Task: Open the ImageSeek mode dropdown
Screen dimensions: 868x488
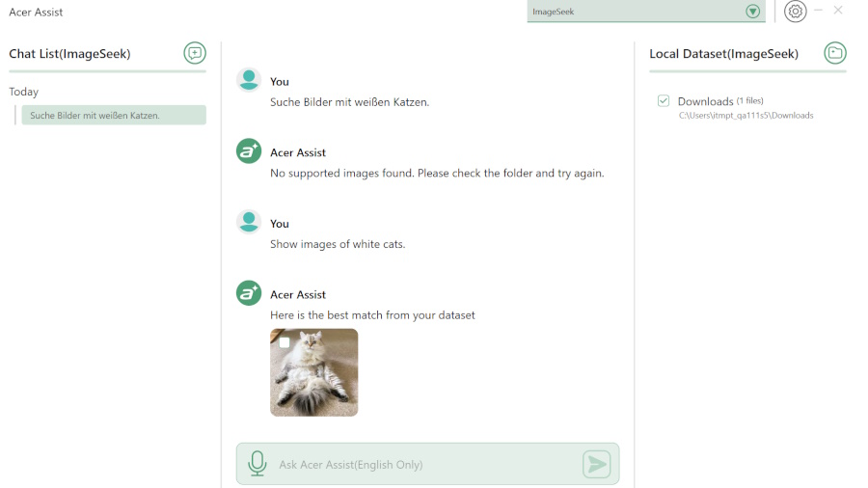Action: pos(646,11)
